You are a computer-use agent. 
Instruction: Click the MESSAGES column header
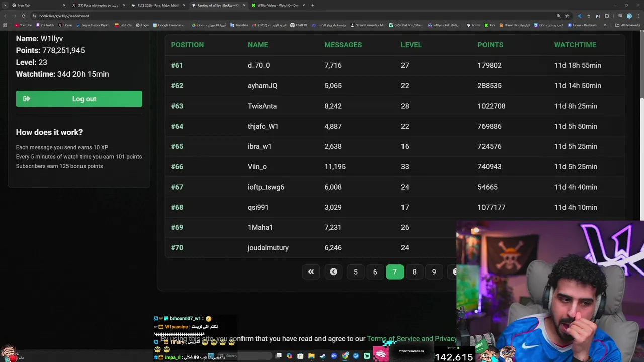tap(343, 45)
